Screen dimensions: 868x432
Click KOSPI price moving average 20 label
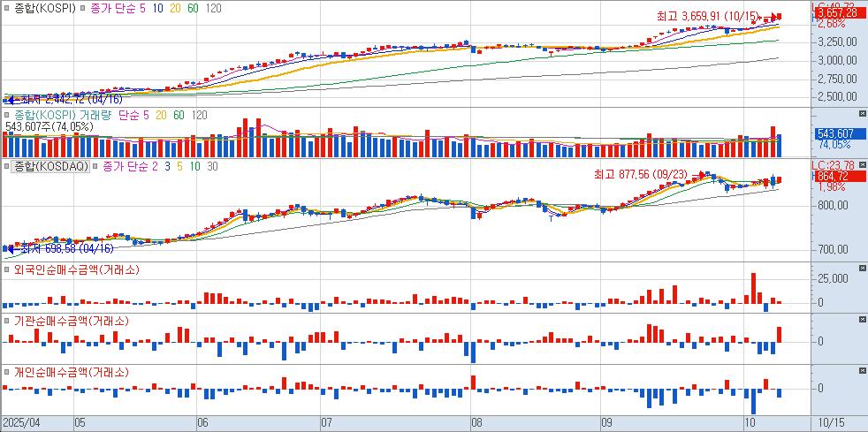pyautogui.click(x=177, y=9)
